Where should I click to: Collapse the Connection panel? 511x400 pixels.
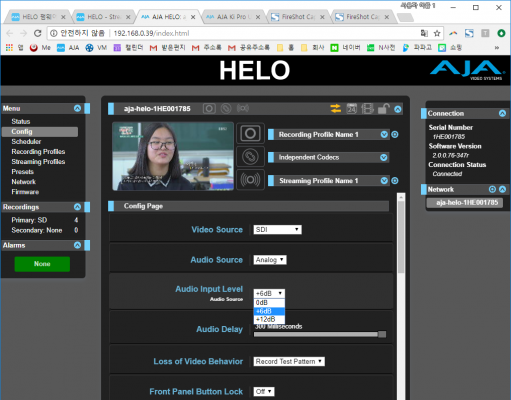(x=502, y=113)
